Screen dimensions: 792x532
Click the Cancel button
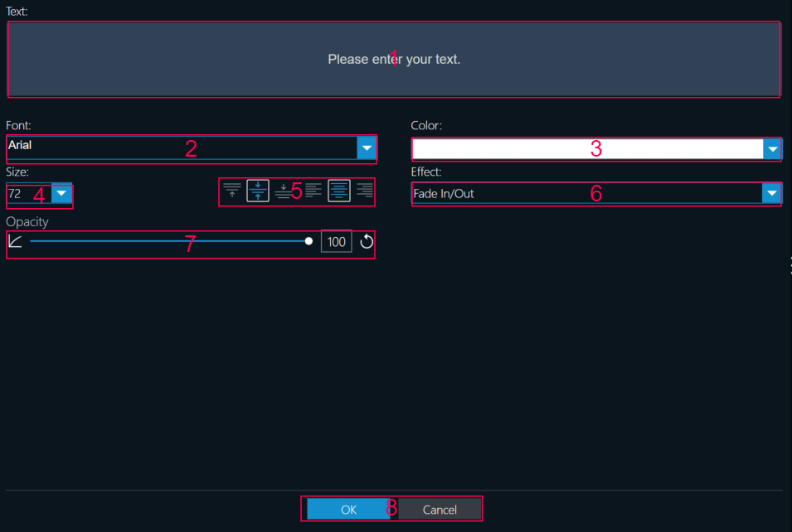(x=440, y=510)
